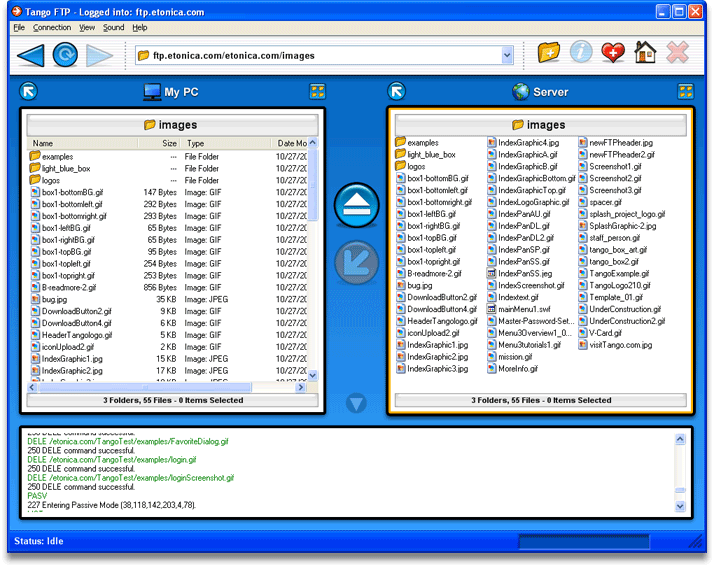Click the Status: Idle text
The height and width of the screenshot is (566, 714).
pos(39,541)
